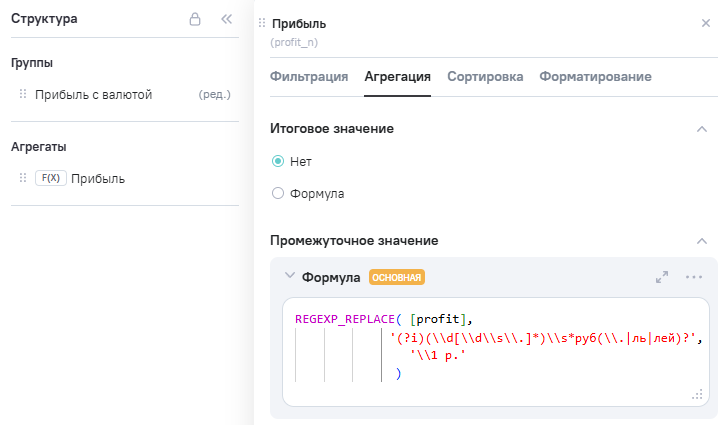
Task: Click the drag handle next to Прибыль title
Action: [262, 24]
